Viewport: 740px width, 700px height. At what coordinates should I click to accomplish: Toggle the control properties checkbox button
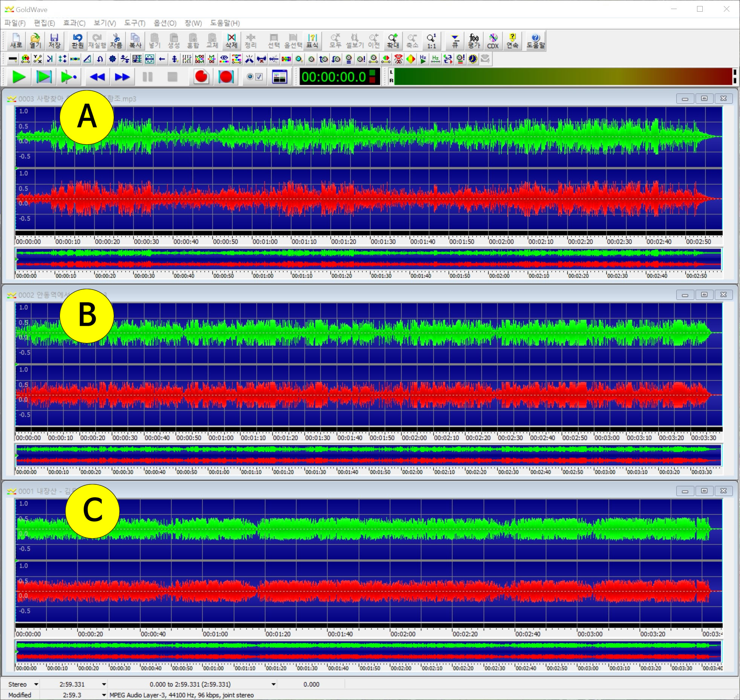click(254, 77)
